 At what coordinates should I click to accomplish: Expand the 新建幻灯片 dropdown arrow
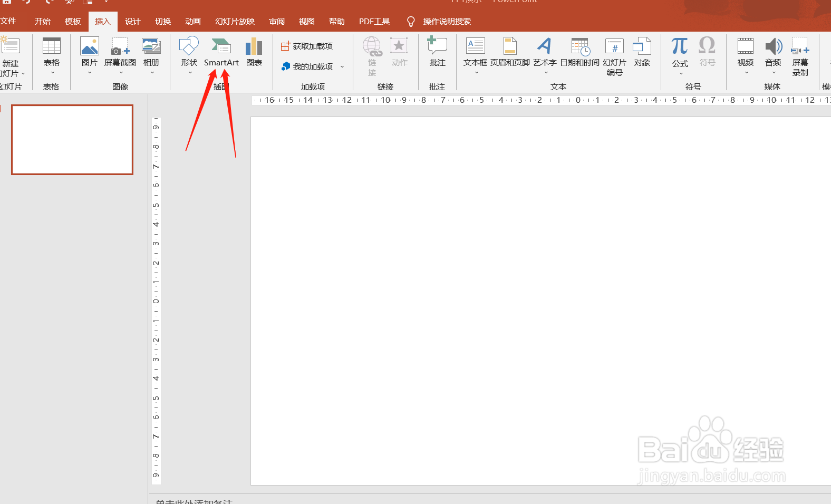click(x=23, y=74)
